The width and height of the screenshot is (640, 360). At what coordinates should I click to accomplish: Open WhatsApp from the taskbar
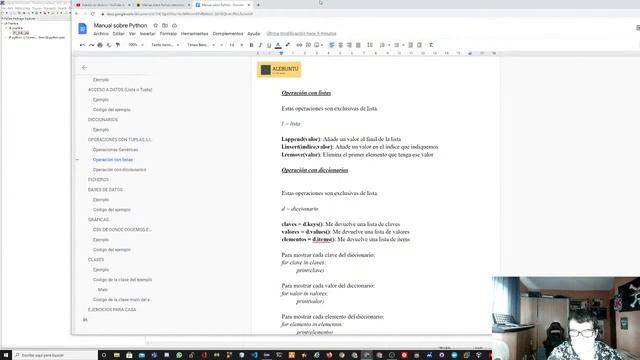[179, 355]
